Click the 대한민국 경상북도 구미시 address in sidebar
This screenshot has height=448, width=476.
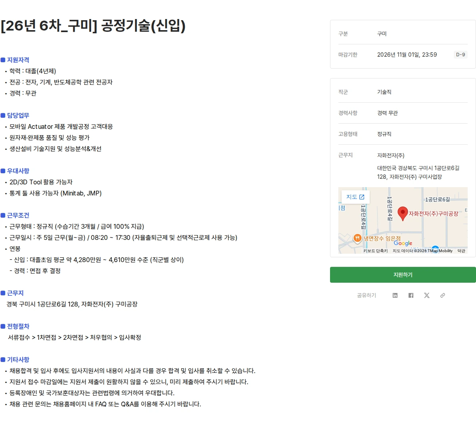tap(418, 172)
